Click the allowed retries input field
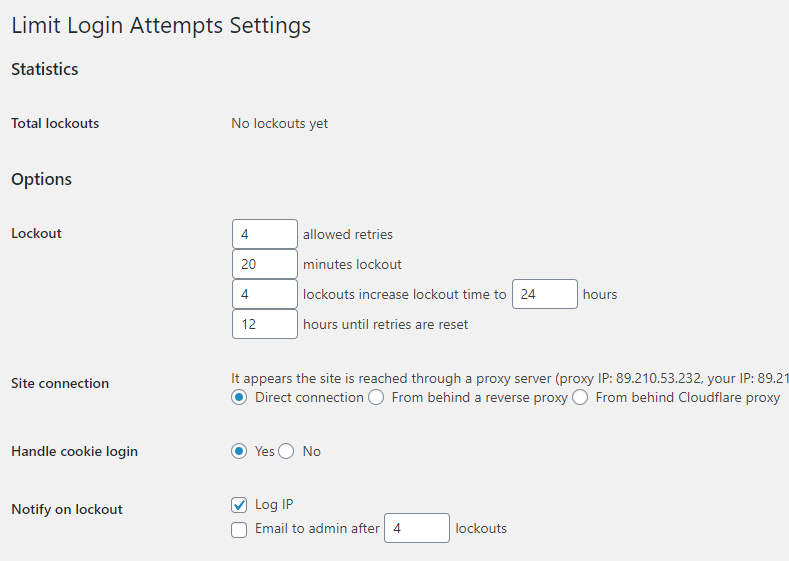Image resolution: width=789 pixels, height=561 pixels. pyautogui.click(x=265, y=234)
